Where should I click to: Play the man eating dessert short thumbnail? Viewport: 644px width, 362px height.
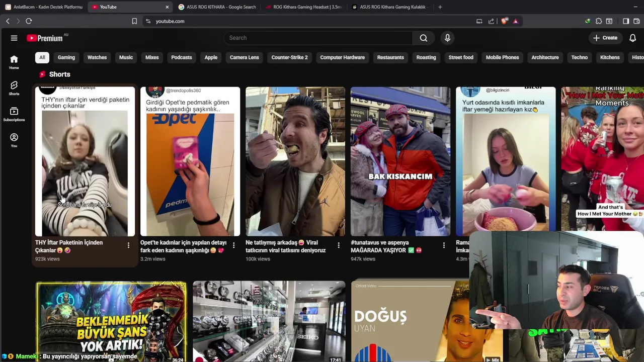(x=295, y=161)
